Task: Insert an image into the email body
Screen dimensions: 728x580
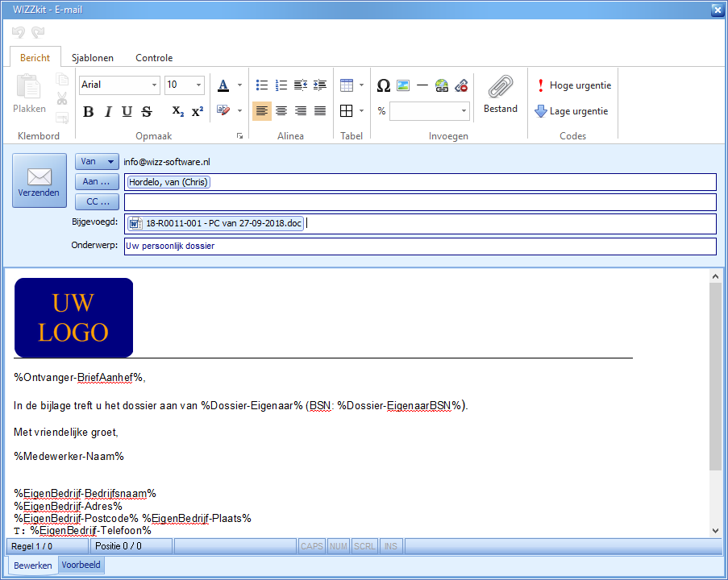Action: click(403, 85)
